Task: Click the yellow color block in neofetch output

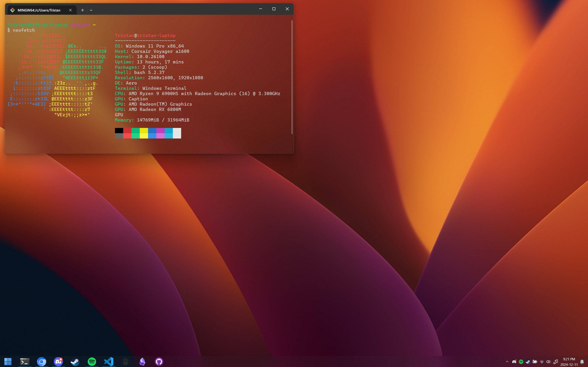Action: (x=144, y=133)
